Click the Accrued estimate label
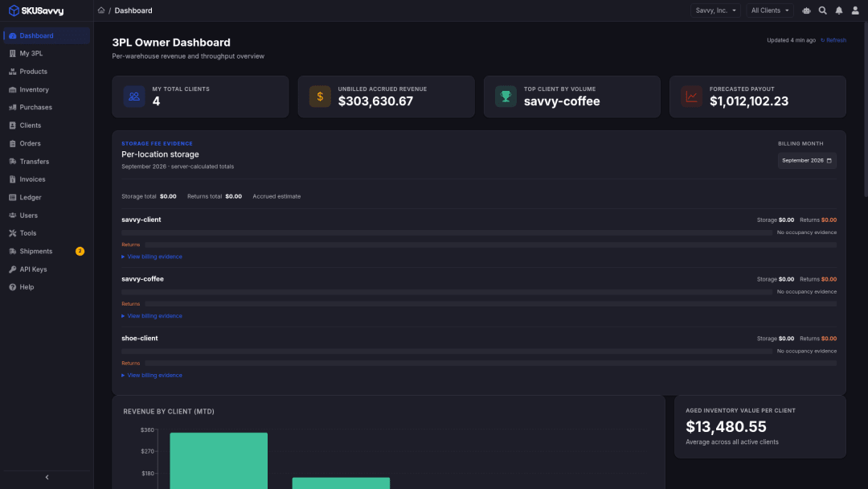 (x=276, y=196)
